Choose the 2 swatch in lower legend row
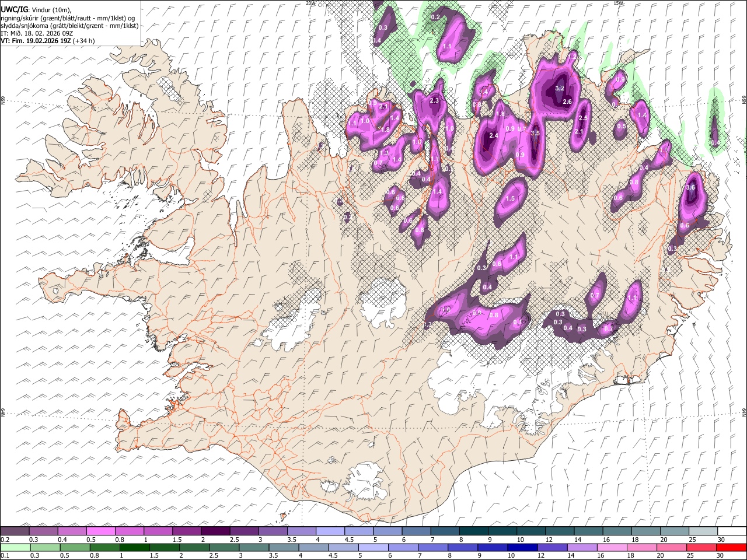This screenshot has height=560, width=747. 194,547
